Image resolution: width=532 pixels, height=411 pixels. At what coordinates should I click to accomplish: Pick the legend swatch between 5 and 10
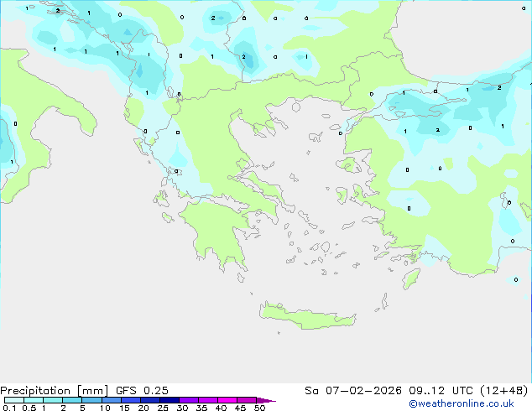click(91, 400)
